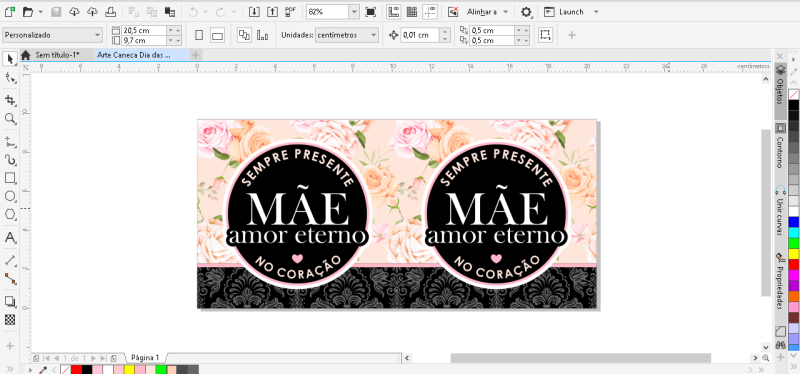Viewport: 800px width, 374px height.
Task: Toggle show guidelines button
Action: point(430,12)
